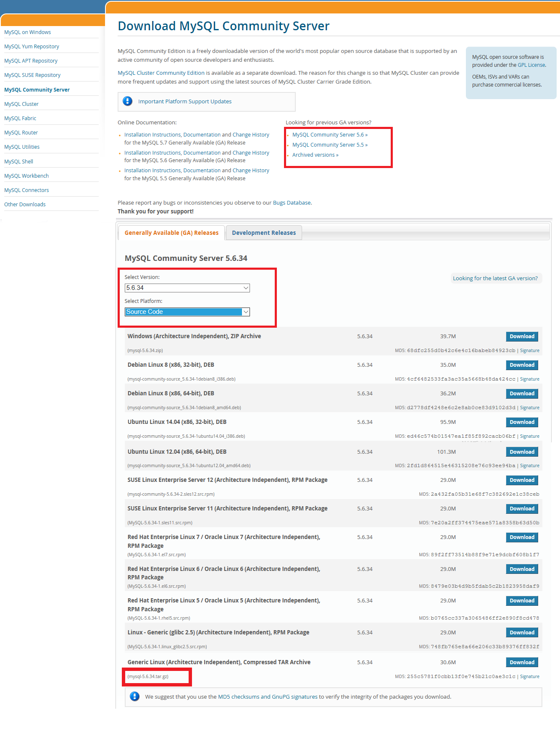Open the Signature link for Ubuntu Linux 14.04

(x=530, y=436)
